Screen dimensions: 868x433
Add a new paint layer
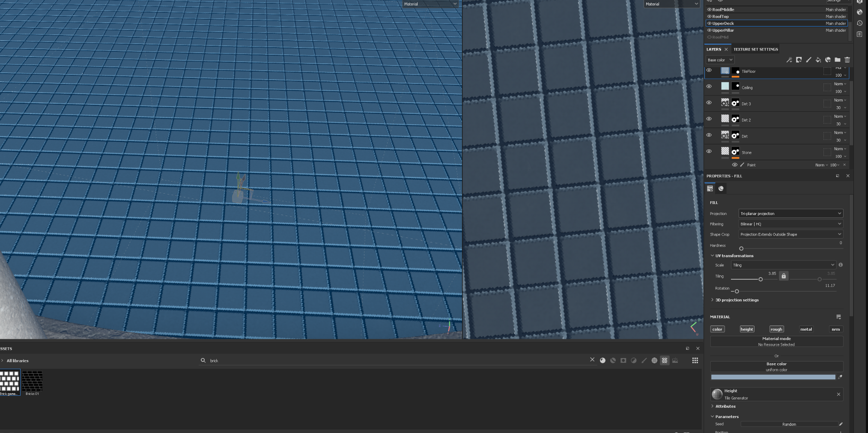809,60
